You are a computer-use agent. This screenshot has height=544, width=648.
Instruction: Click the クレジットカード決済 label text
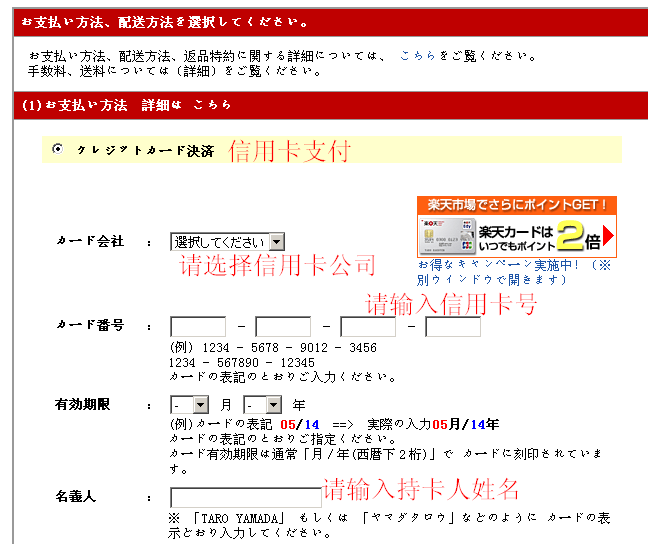145,150
